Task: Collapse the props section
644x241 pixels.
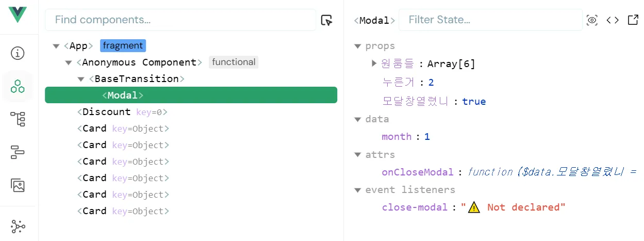Action: point(357,46)
